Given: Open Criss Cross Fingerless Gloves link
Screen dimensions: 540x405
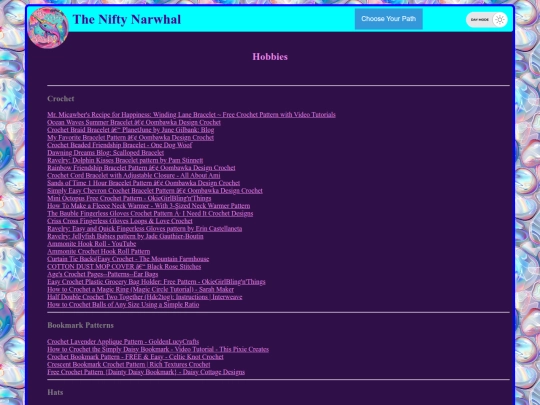Looking at the screenshot, I should [x=120, y=221].
